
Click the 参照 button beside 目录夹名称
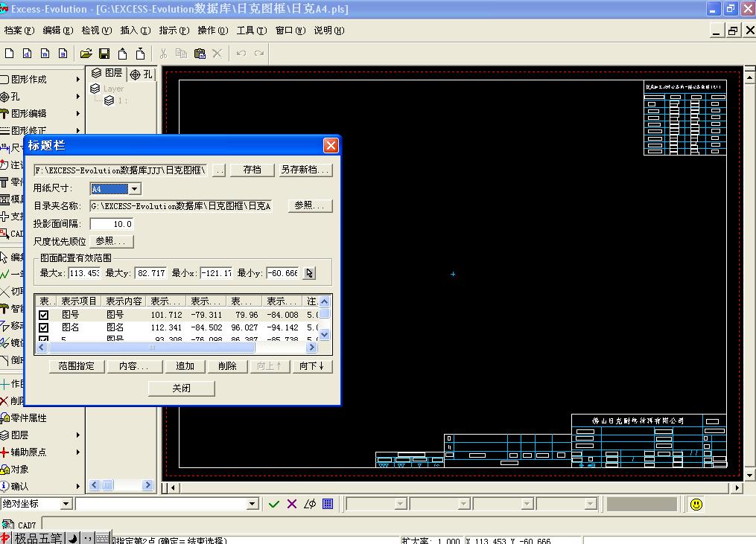click(310, 205)
